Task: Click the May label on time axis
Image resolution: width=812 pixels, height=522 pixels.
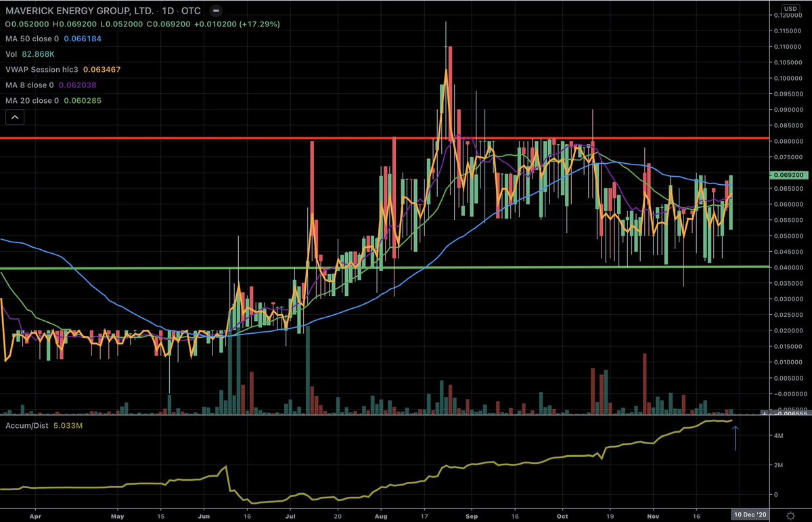Action: coord(118,515)
